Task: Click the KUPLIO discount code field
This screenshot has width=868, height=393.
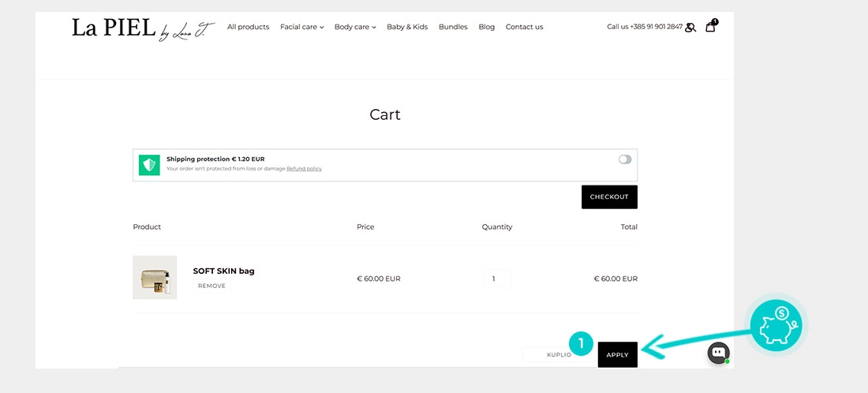Action: click(x=559, y=355)
